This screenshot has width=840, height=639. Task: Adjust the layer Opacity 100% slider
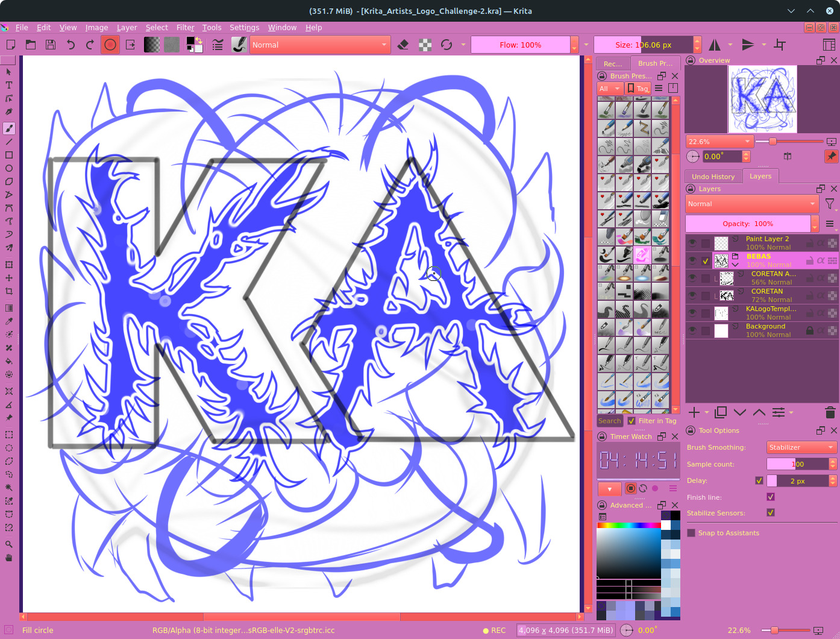coord(748,224)
